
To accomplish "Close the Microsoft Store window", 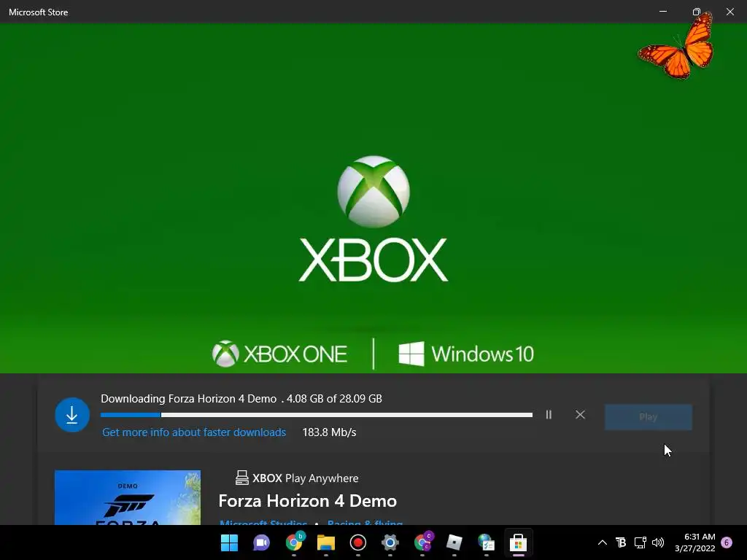I will [729, 12].
